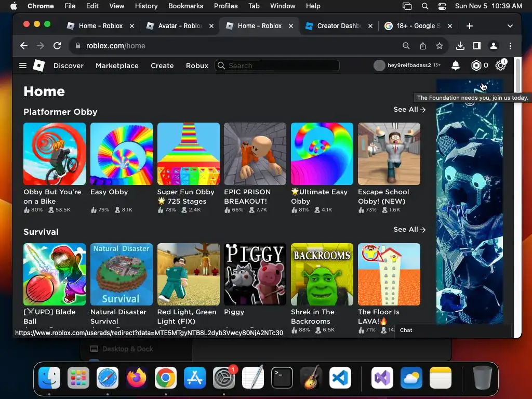Open Obby But You're on a Bike
The height and width of the screenshot is (399, 532).
(x=54, y=154)
